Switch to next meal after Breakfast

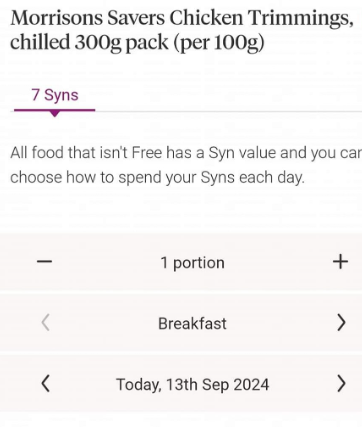click(x=341, y=323)
